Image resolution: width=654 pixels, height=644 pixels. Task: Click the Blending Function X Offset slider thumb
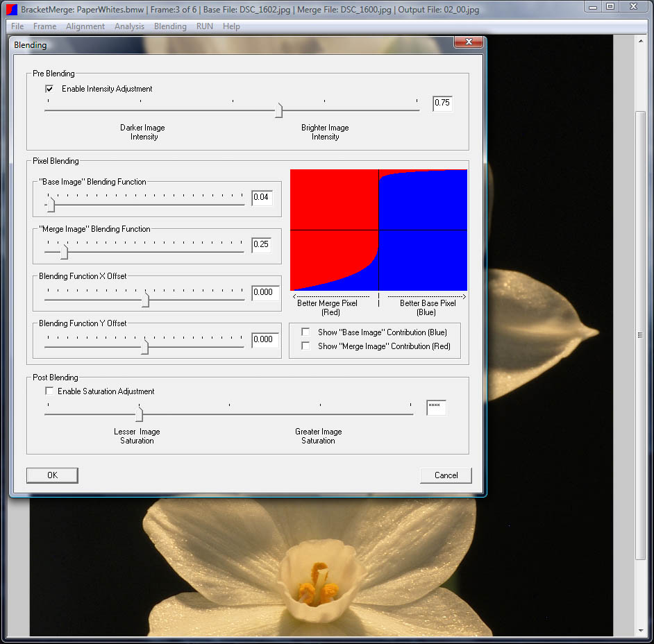coord(145,299)
